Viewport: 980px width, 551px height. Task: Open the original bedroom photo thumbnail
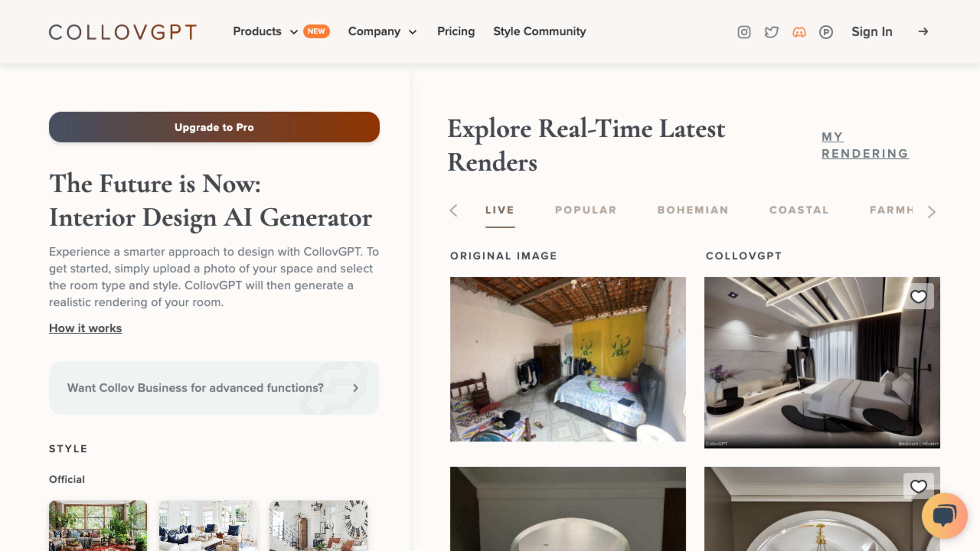click(x=568, y=359)
